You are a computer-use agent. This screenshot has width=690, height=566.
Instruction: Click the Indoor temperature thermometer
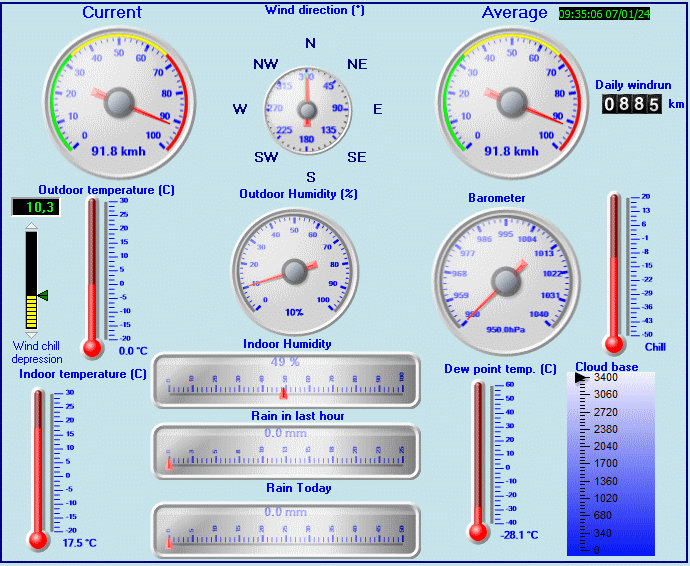pos(39,468)
